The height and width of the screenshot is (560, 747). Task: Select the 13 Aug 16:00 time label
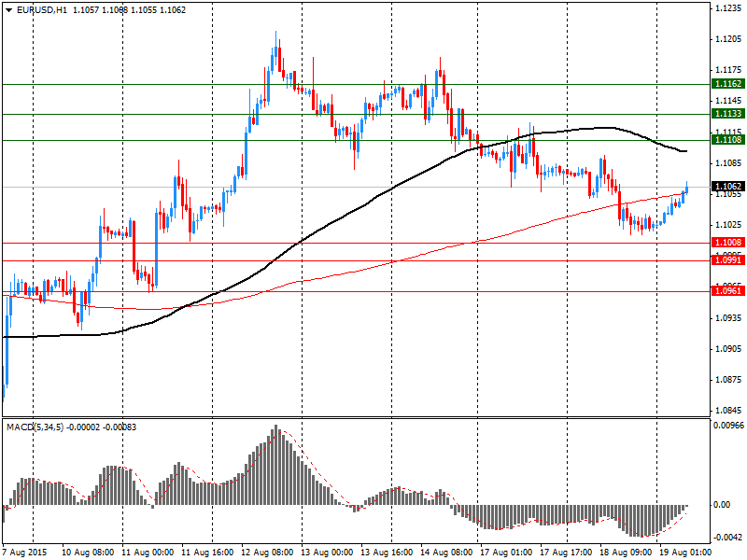pos(387,553)
